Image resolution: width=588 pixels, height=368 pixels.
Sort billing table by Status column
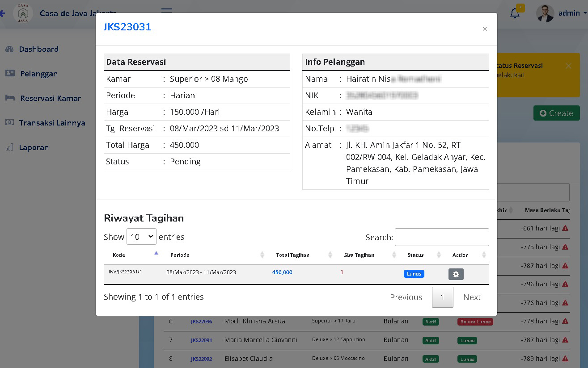(415, 255)
